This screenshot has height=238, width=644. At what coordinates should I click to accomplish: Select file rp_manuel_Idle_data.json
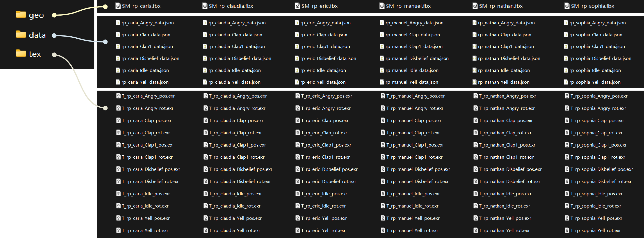412,70
